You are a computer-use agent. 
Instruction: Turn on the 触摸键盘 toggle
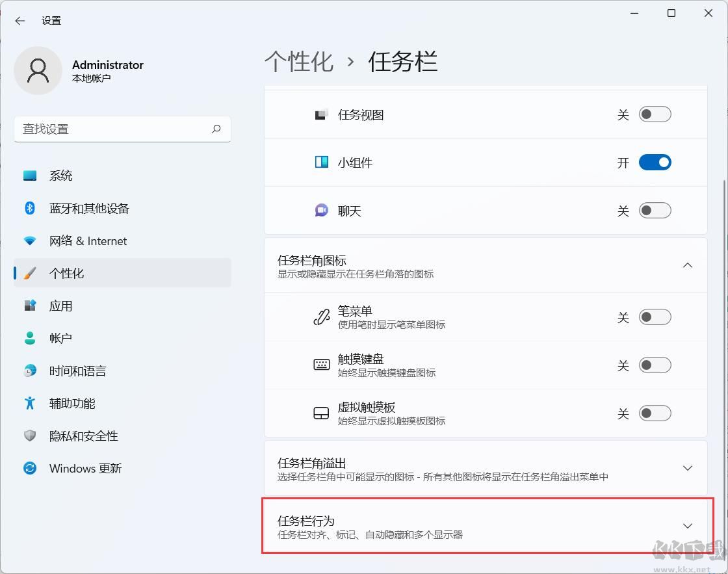(x=655, y=365)
